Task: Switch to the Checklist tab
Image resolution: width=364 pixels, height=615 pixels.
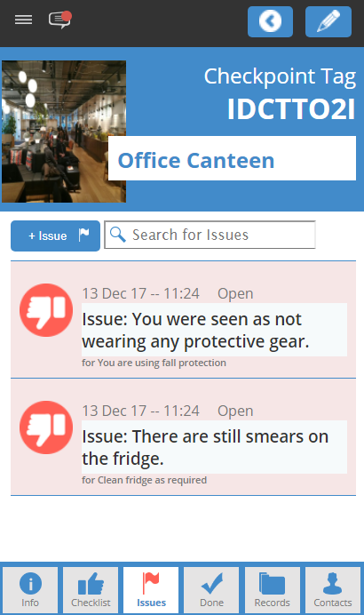Action: coord(91,590)
